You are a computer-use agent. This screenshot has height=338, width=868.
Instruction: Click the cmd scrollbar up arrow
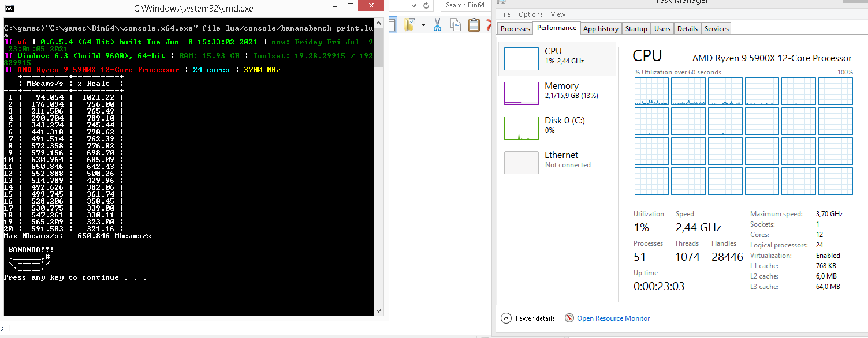click(379, 22)
